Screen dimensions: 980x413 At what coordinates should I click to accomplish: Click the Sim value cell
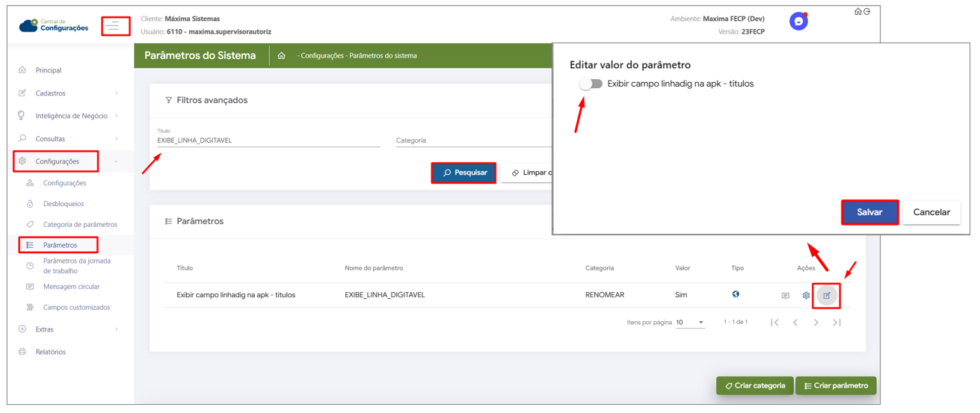pyautogui.click(x=681, y=295)
